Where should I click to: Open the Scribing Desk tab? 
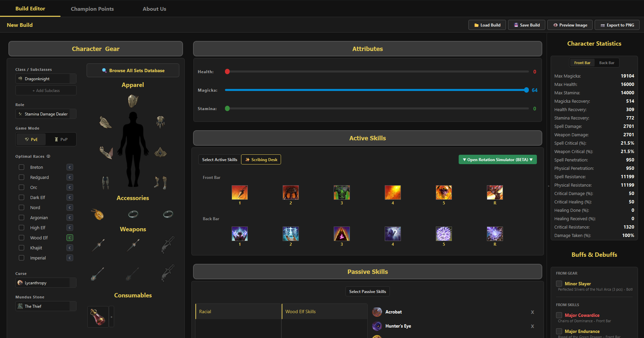click(x=261, y=159)
